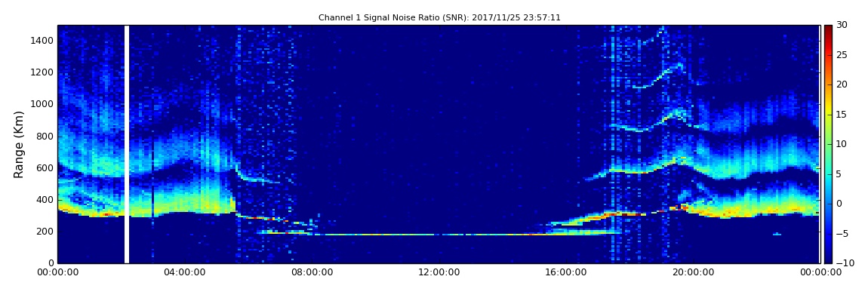Click the colorbar label 25

click(x=842, y=55)
